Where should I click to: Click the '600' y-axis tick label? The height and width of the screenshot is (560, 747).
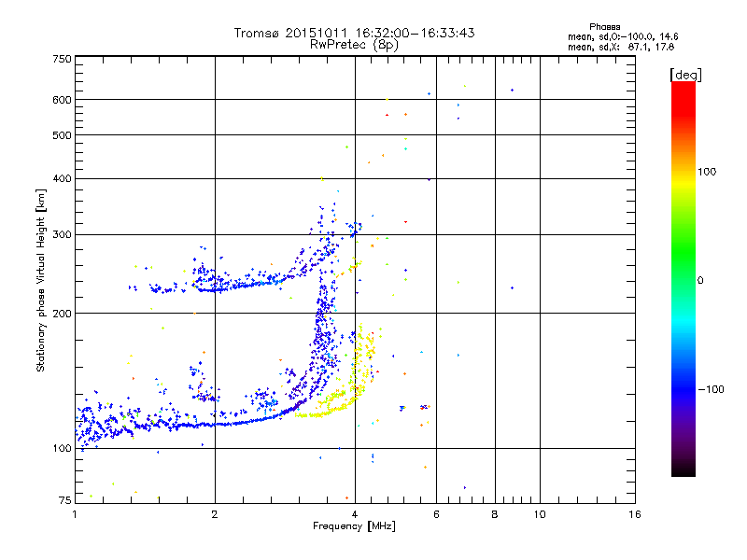click(x=62, y=100)
